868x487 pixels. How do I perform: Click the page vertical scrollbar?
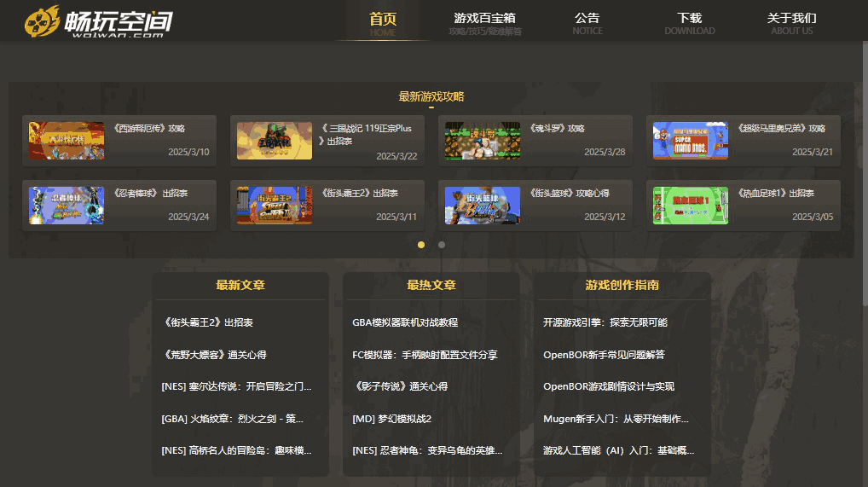(863, 171)
